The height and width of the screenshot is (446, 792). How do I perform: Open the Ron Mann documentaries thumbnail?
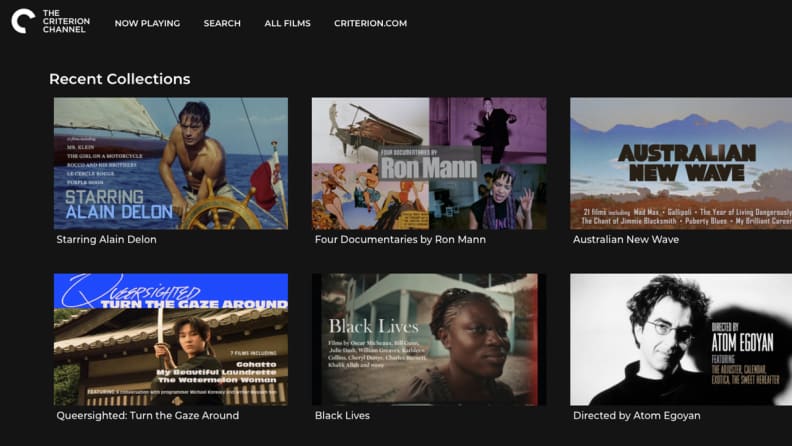[429, 163]
